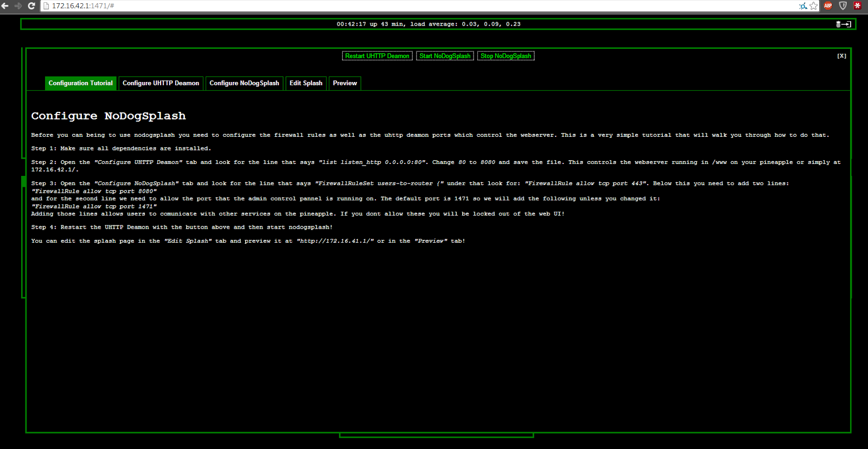Screen dimensions: 868x449
Task: Click the 'FirewallRuleSet users-to-router {' text
Action: pos(379,184)
